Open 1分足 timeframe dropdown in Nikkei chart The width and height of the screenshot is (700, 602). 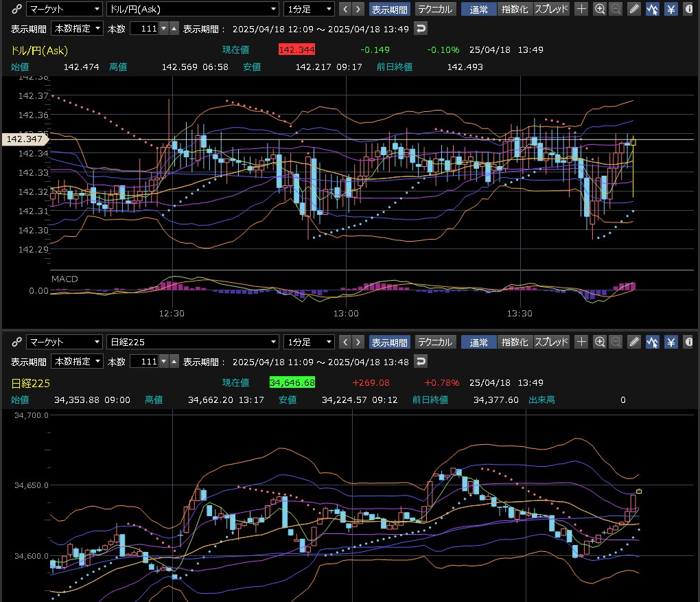(x=309, y=342)
